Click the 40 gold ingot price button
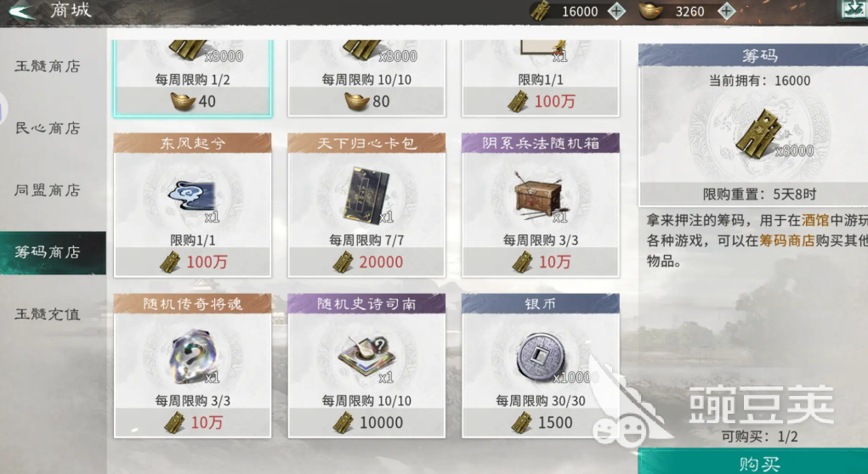Image resolution: width=868 pixels, height=474 pixels. click(x=193, y=101)
